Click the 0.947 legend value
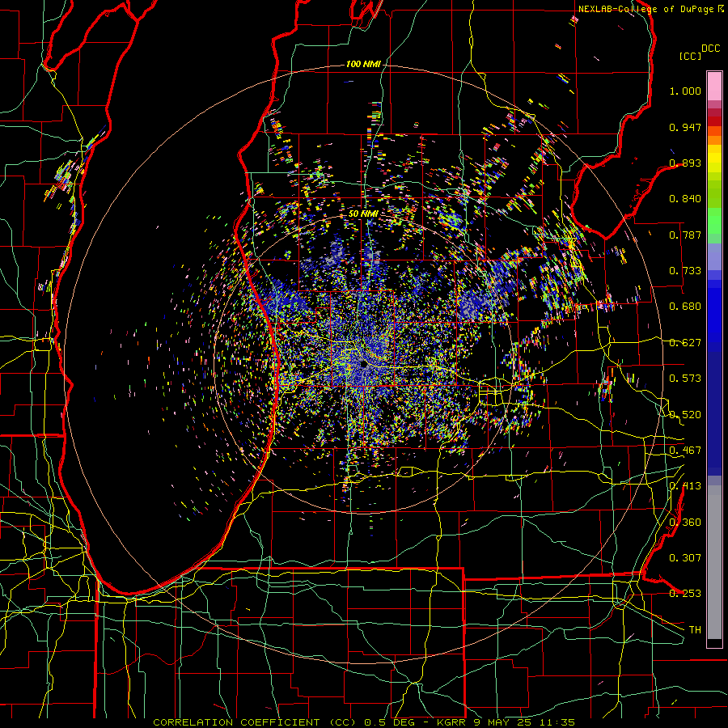Viewport: 728px width, 728px height. click(685, 127)
